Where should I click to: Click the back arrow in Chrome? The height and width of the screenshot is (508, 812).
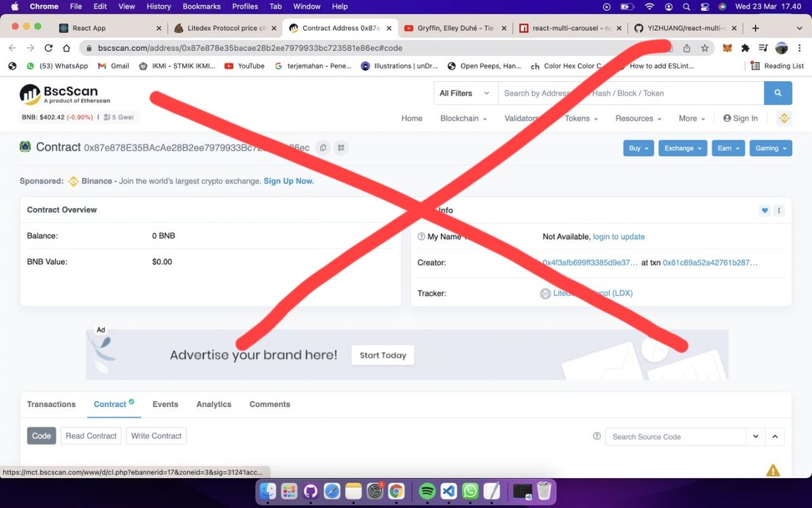12,48
